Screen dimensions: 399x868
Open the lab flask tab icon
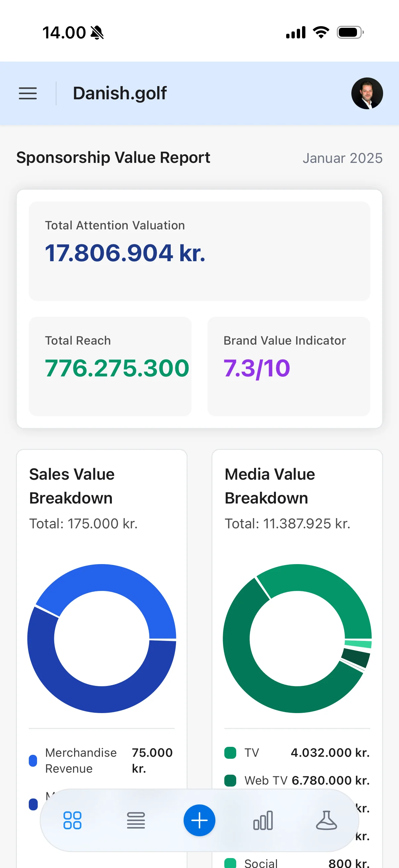[326, 820]
